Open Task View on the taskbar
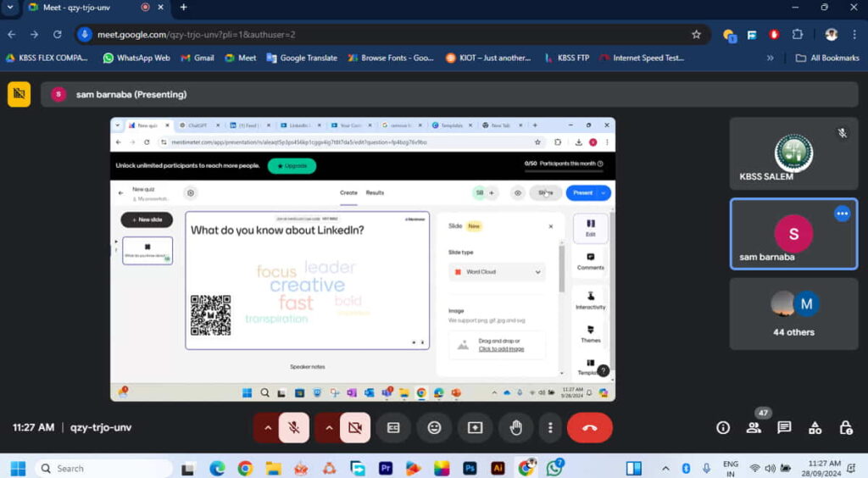 [x=188, y=468]
